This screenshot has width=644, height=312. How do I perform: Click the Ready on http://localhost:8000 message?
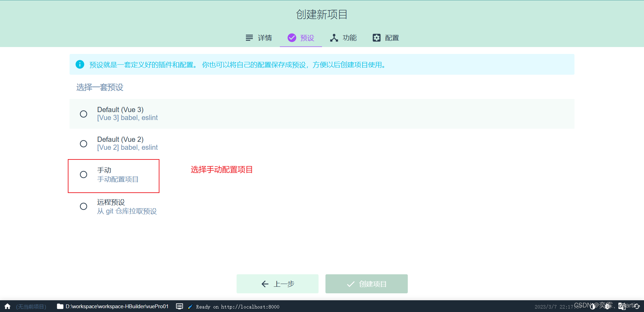click(x=238, y=307)
